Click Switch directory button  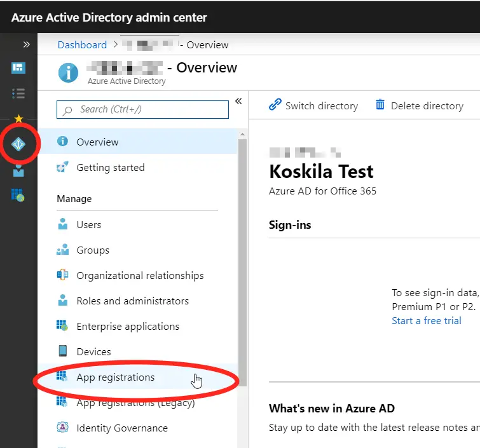point(313,106)
